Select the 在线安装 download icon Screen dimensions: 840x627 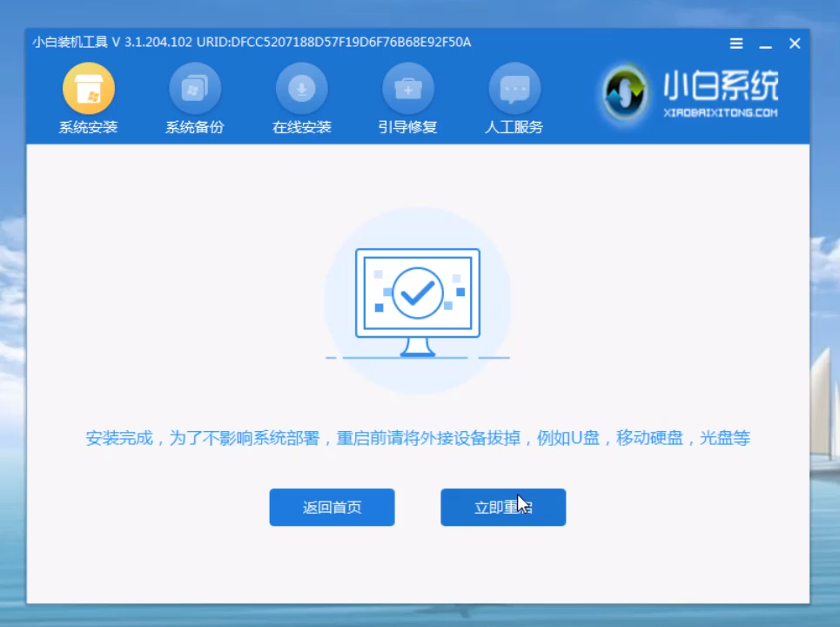tap(301, 88)
